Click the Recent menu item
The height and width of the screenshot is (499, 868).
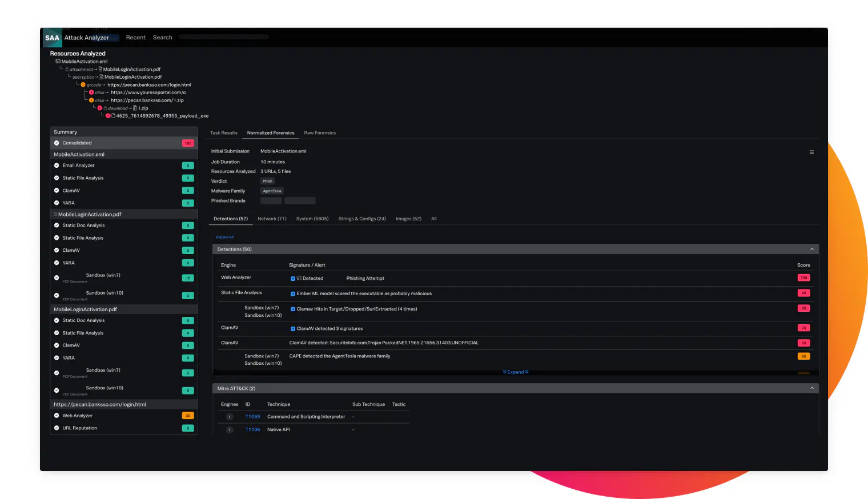136,37
